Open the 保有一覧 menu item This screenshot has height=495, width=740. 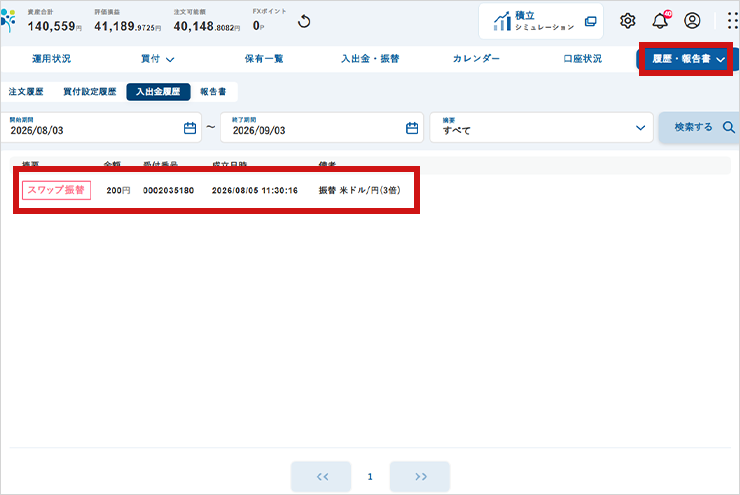tap(264, 59)
